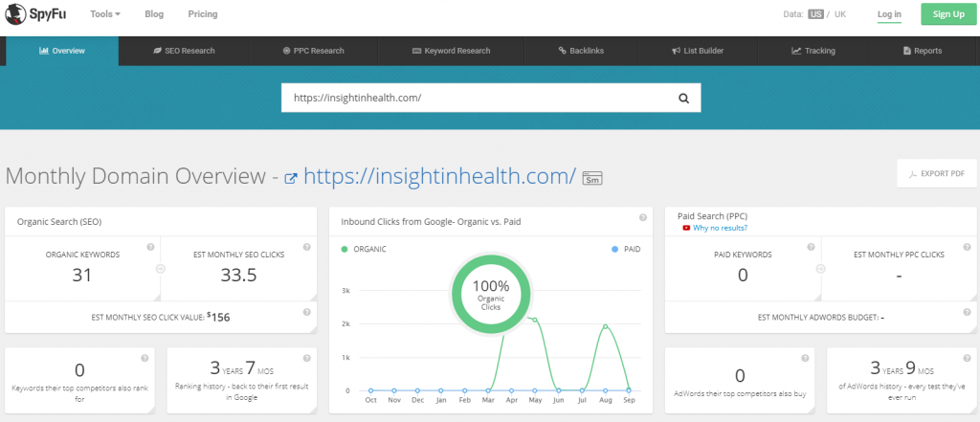Viewport: 980px width, 422px height.
Task: Click help icon beside Paid Keywords
Action: 810,247
